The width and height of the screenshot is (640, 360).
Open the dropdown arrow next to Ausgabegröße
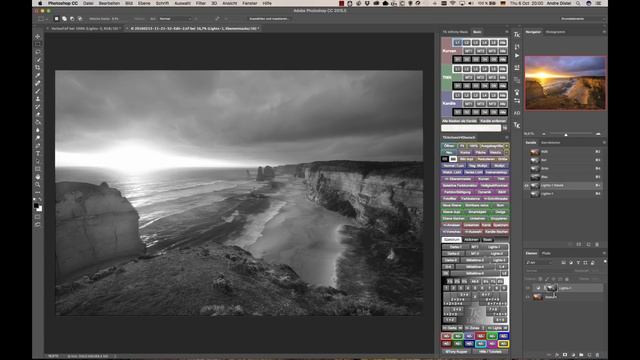[507, 146]
